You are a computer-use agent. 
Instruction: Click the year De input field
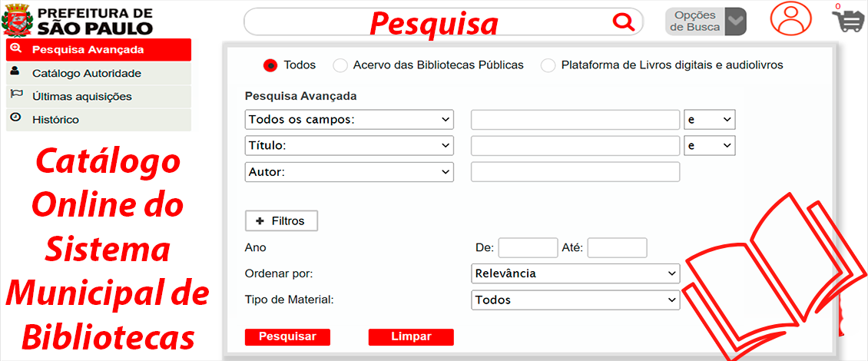528,247
